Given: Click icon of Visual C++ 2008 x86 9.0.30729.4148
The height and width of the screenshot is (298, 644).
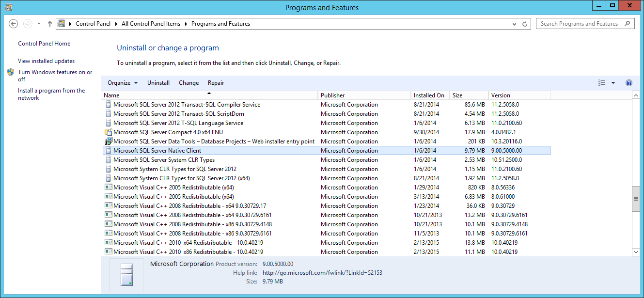Looking at the screenshot, I should (109, 224).
